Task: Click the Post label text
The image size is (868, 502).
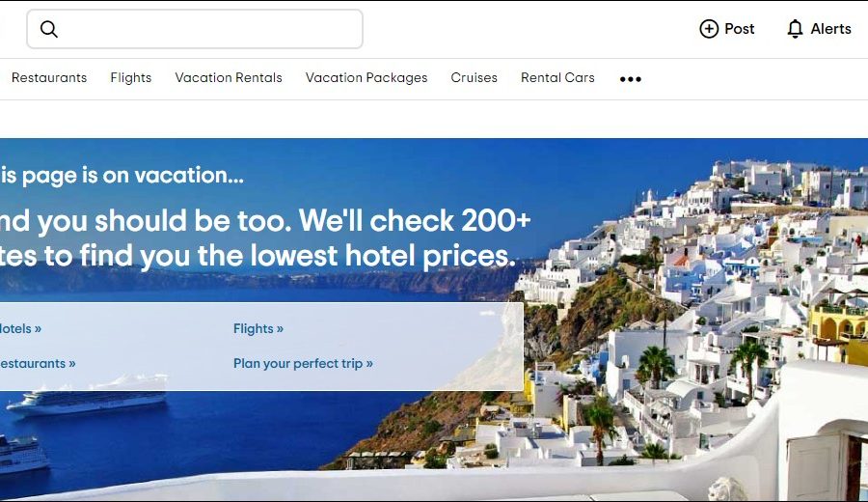Action: click(740, 28)
